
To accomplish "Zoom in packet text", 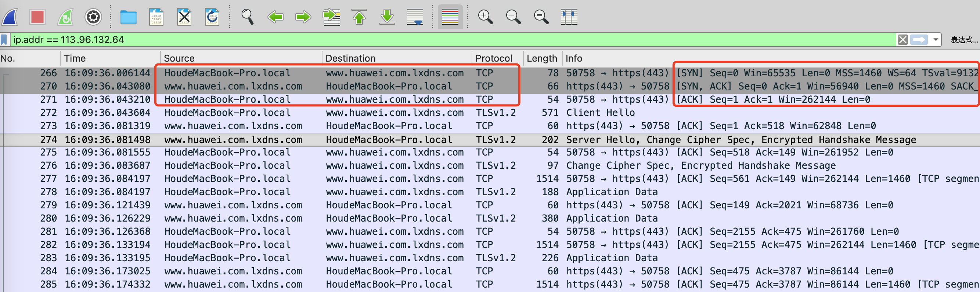I will pos(486,17).
